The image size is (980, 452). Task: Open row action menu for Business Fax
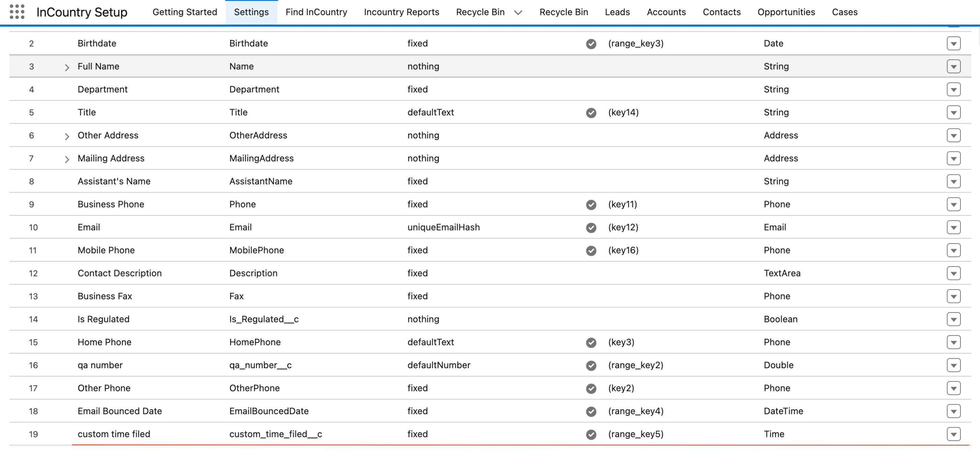tap(953, 296)
